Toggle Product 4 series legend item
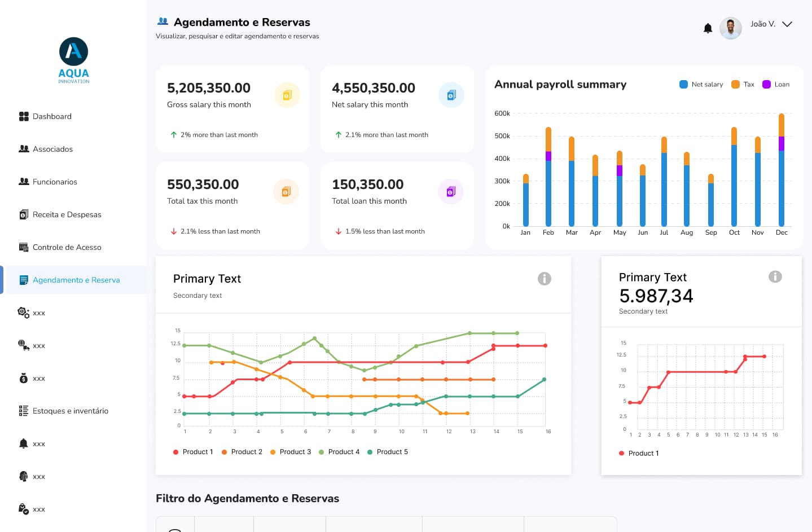This screenshot has width=812, height=532. [339, 452]
